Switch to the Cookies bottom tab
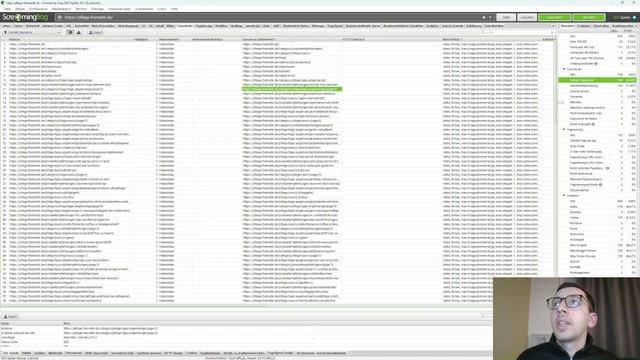The image size is (640, 360). [192, 353]
